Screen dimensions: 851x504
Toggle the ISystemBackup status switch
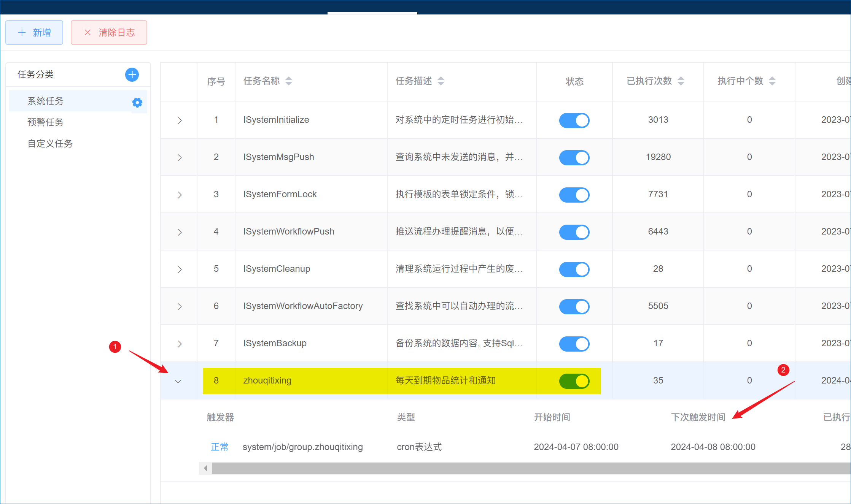coord(574,344)
